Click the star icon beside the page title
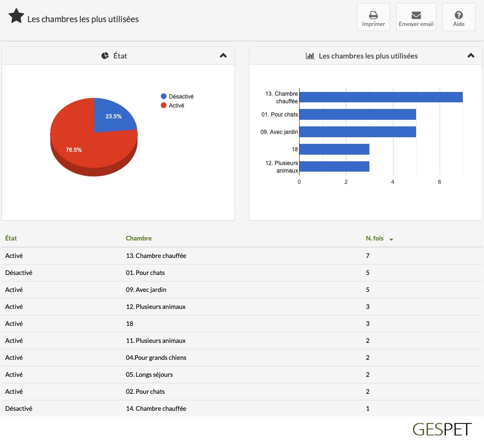This screenshot has height=448, width=484. point(16,16)
